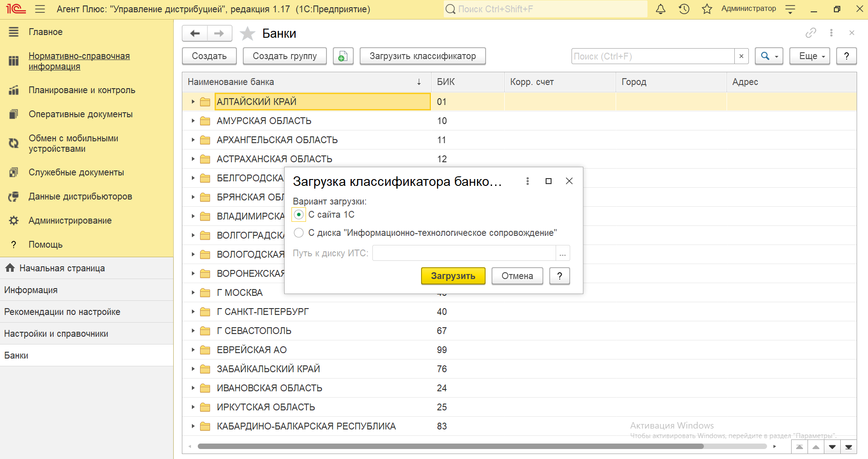868x459 pixels.
Task: Add Банки to favorites with star
Action: 247,33
